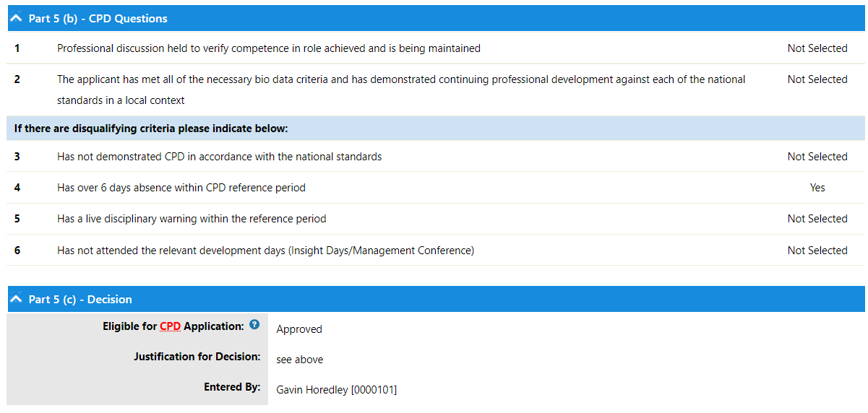Select Not Selected value for question 1
868x413 pixels.
click(x=817, y=48)
